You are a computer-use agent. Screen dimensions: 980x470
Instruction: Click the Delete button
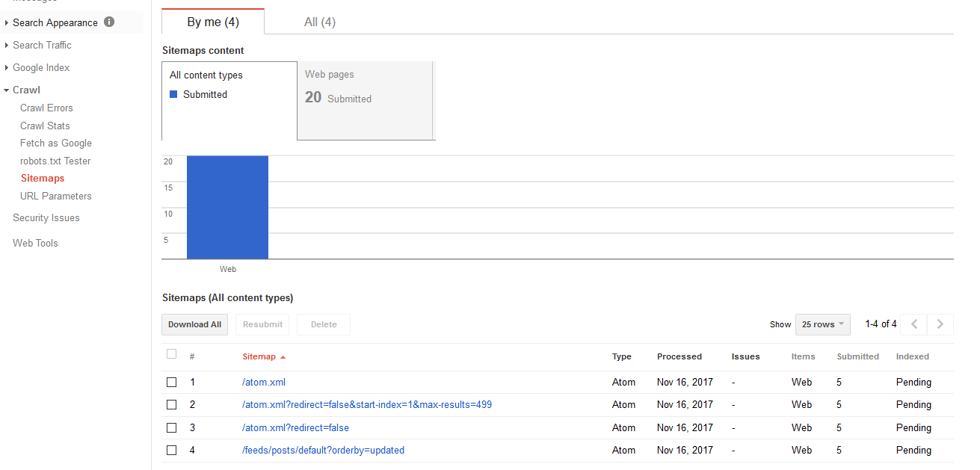324,324
